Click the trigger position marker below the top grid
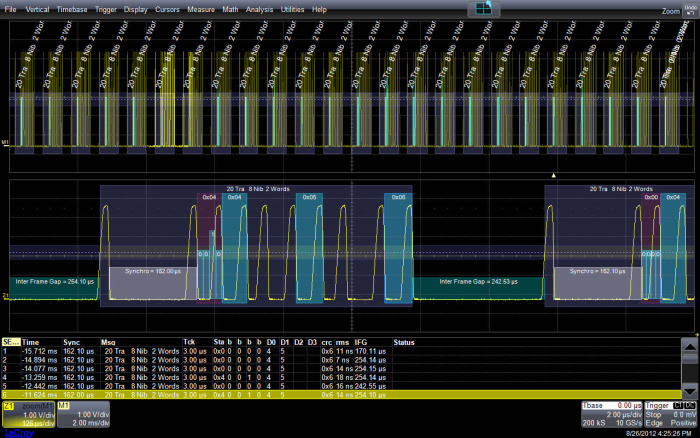Image resolution: width=700 pixels, height=438 pixels. [553, 175]
